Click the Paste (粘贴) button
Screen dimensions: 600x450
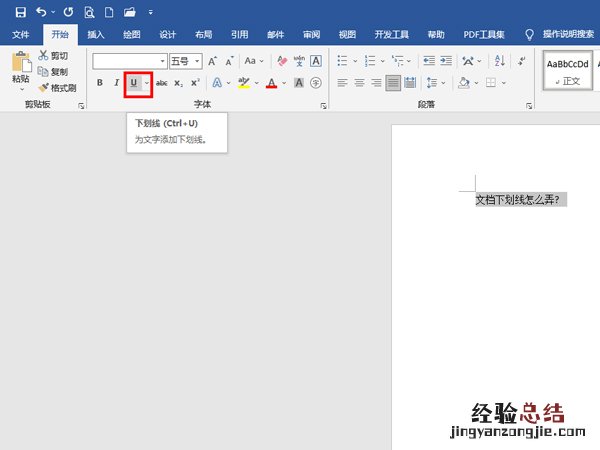pos(20,68)
